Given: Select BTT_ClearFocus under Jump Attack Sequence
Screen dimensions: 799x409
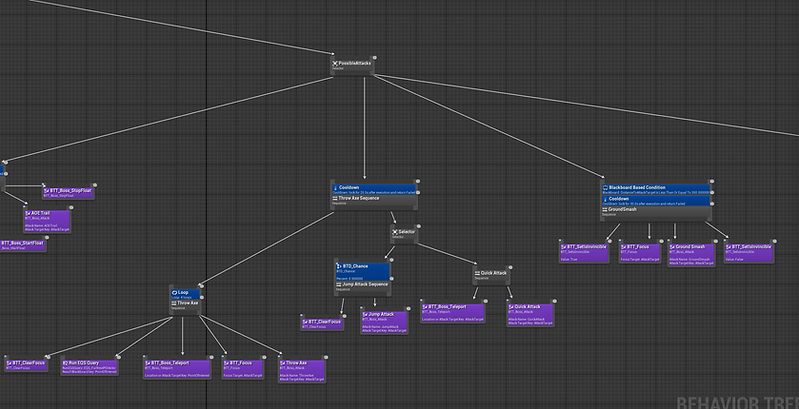Looking at the screenshot, I should [323, 323].
